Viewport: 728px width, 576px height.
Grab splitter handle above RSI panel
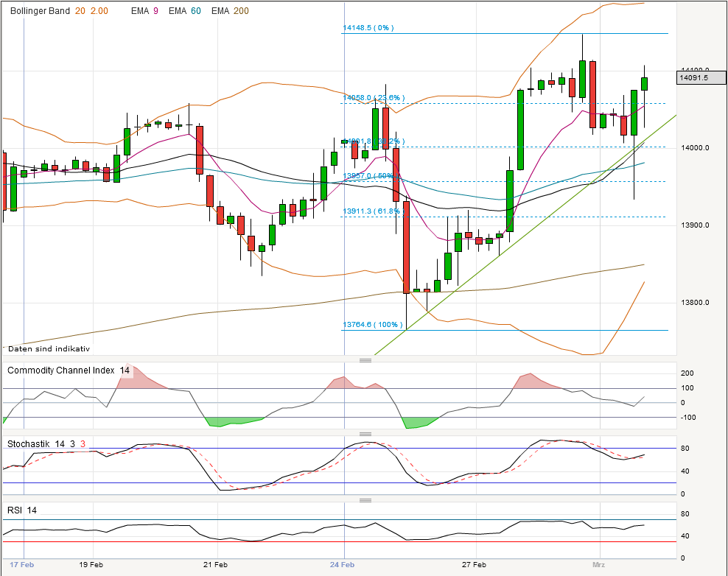pyautogui.click(x=365, y=500)
